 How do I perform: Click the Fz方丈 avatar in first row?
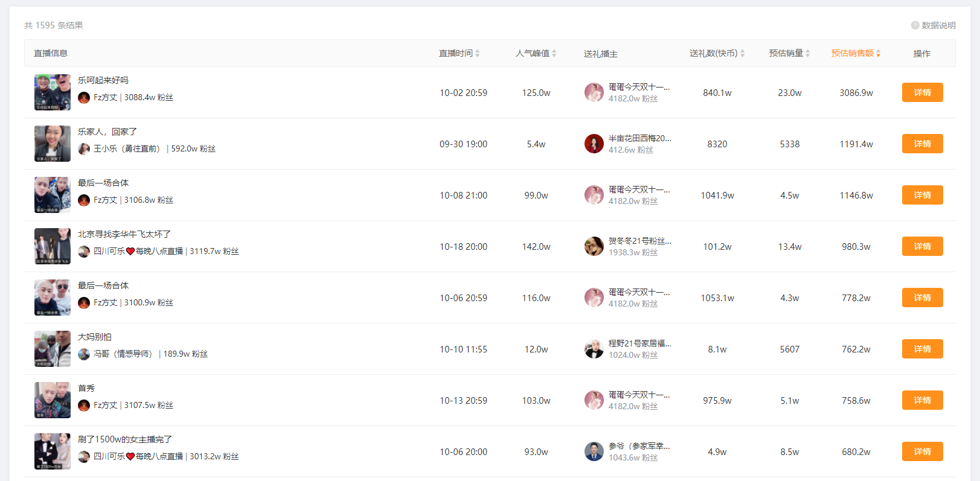pos(84,98)
